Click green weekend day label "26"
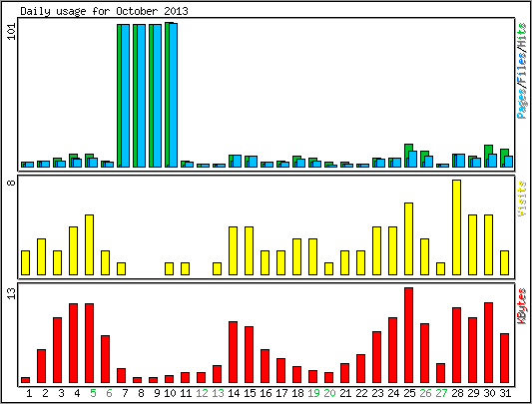 [425, 393]
